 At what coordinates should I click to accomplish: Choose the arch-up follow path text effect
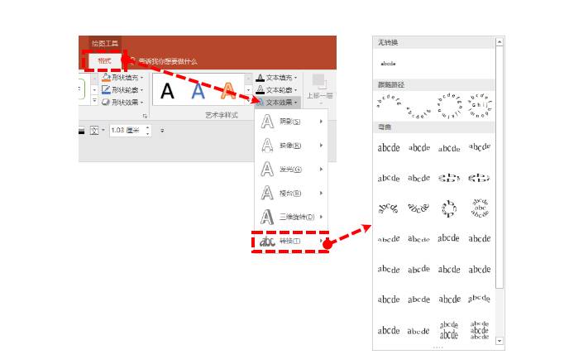pyautogui.click(x=389, y=101)
